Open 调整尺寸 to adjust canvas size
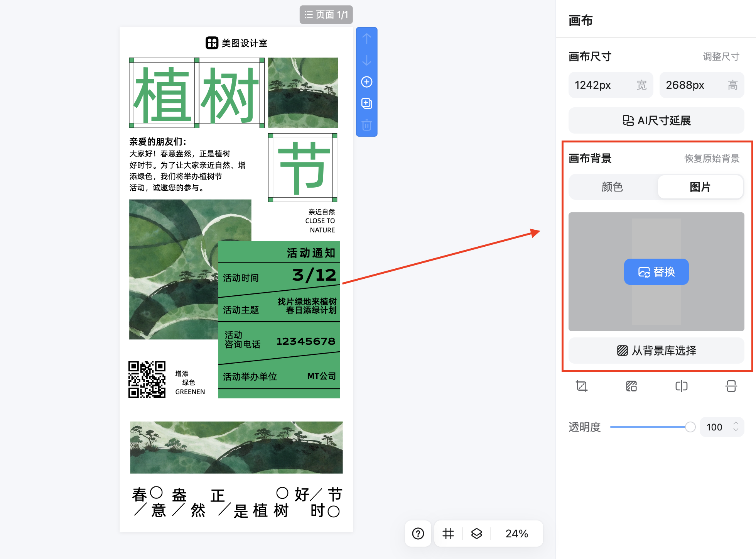The width and height of the screenshot is (756, 559). click(x=721, y=56)
